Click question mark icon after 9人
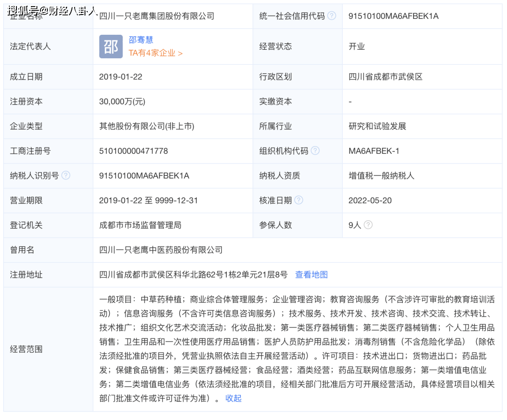The image size is (507, 420). point(368,225)
